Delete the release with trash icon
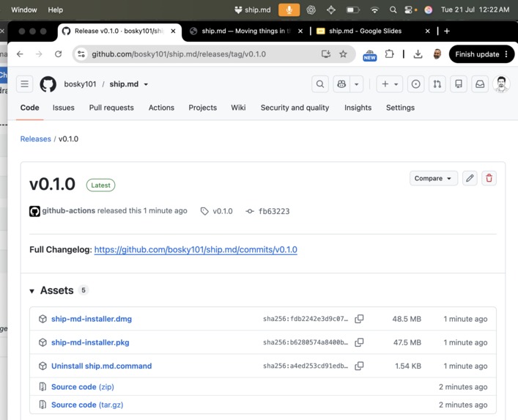Image resolution: width=518 pixels, height=420 pixels. point(489,178)
